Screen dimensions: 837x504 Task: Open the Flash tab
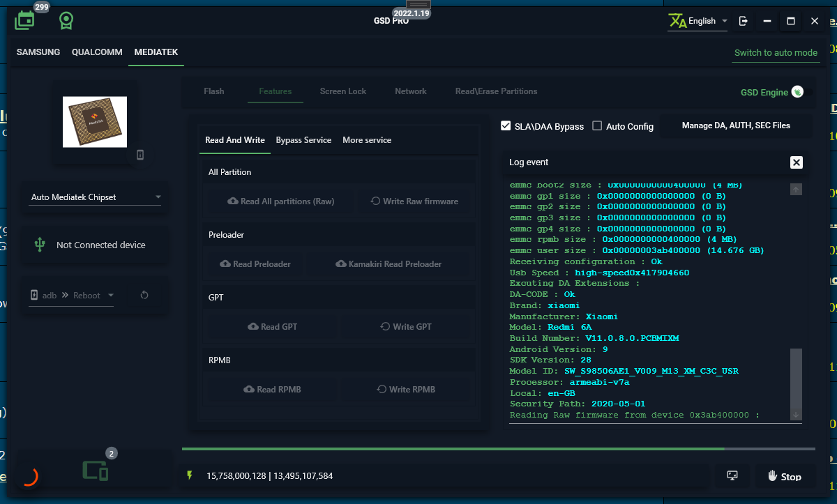point(214,91)
